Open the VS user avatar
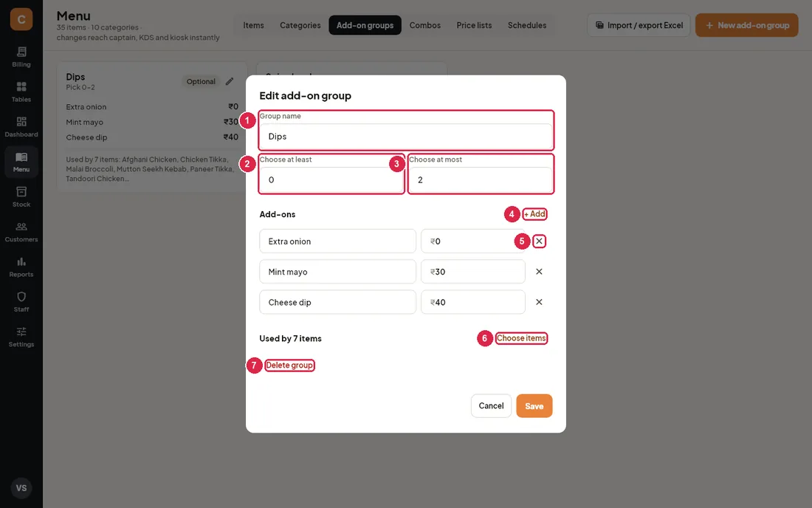Viewport: 812px width, 508px height. tap(21, 488)
